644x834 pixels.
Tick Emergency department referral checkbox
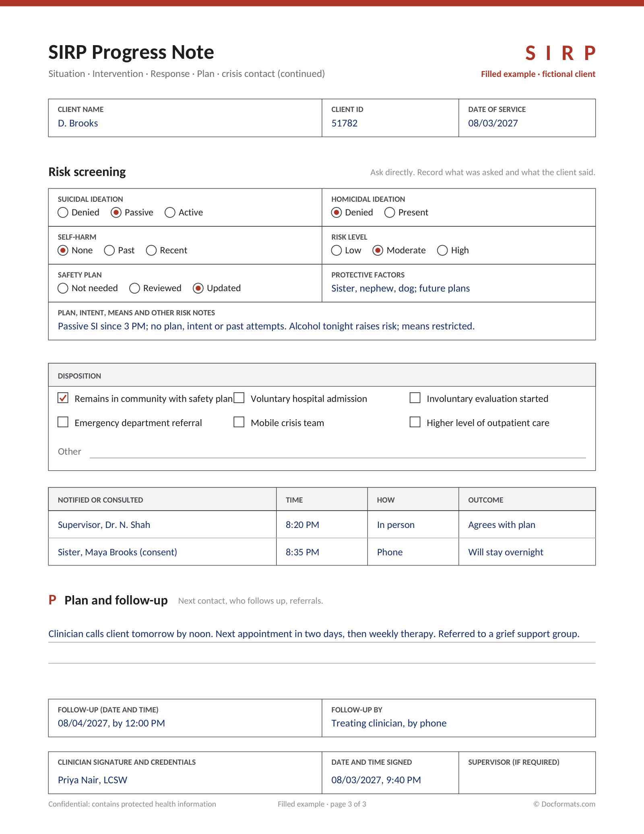tap(63, 422)
